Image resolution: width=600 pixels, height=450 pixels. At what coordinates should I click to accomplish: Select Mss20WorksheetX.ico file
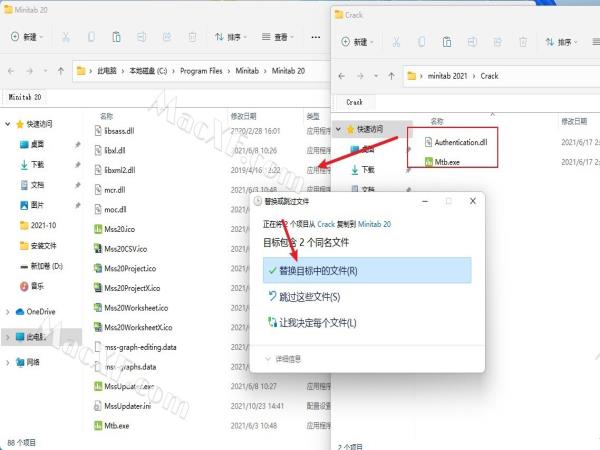point(138,328)
